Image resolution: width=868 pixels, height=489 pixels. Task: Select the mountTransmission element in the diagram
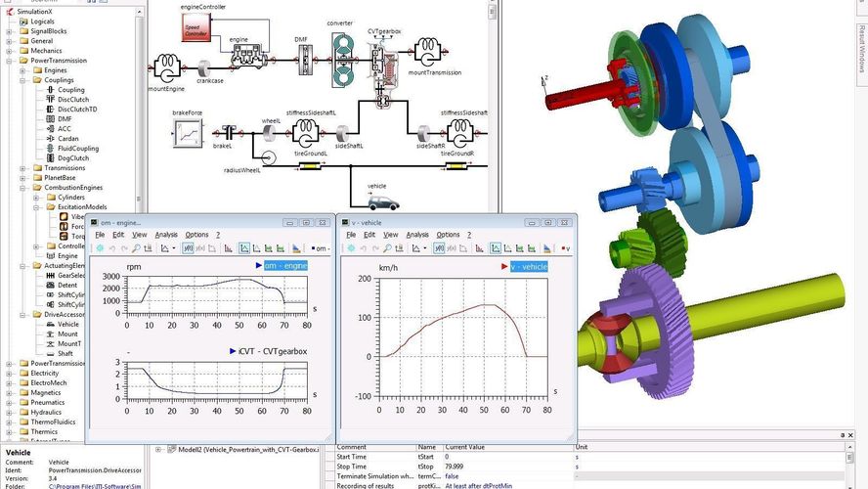[427, 52]
